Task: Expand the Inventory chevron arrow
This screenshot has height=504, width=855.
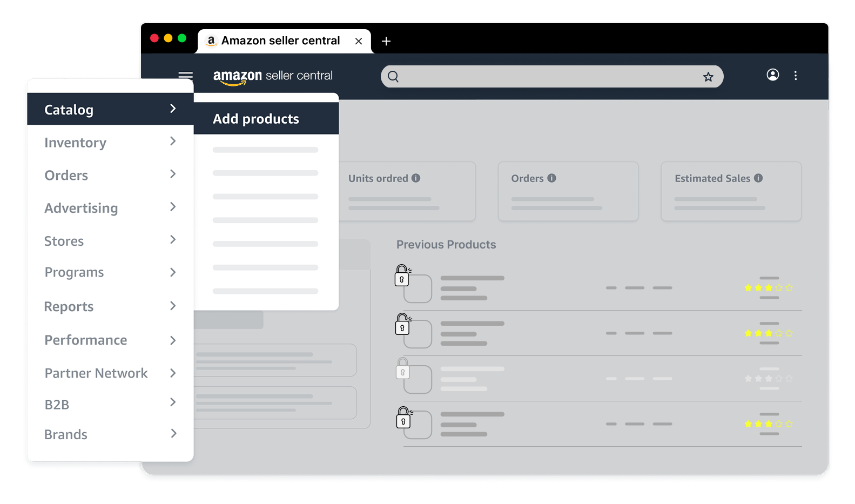Action: click(x=173, y=141)
